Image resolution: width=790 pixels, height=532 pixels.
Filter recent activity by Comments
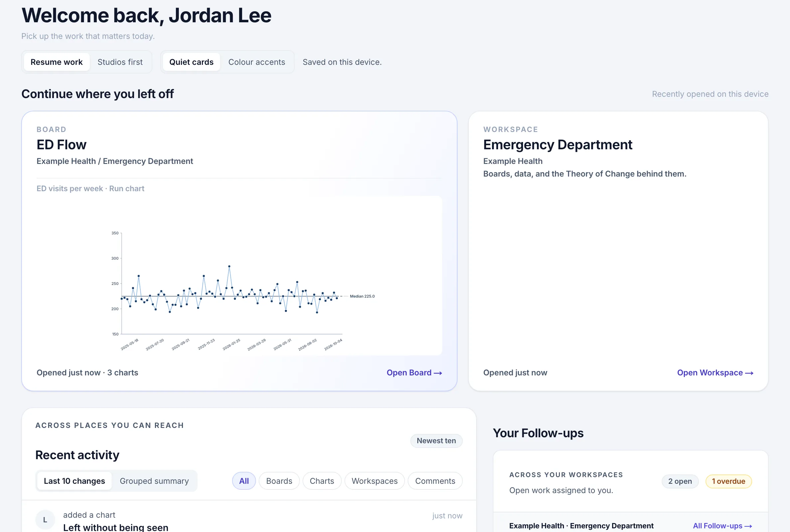[435, 481]
